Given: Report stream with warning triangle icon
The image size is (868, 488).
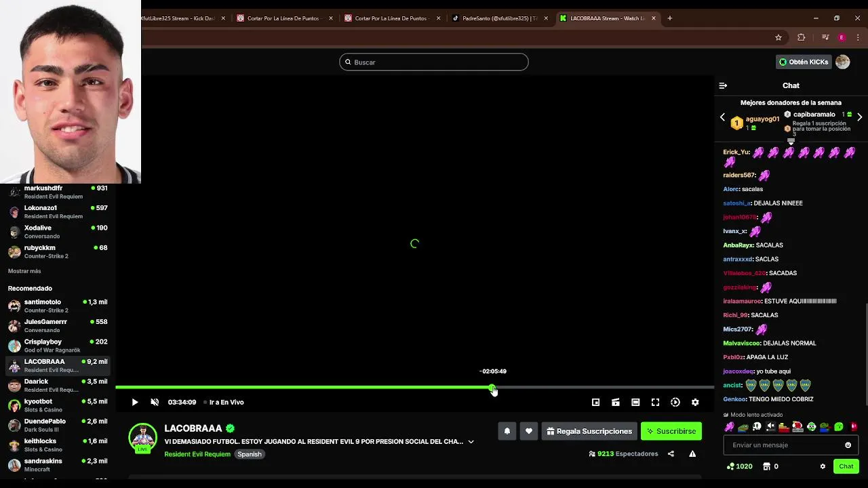Looking at the screenshot, I should 692,454.
